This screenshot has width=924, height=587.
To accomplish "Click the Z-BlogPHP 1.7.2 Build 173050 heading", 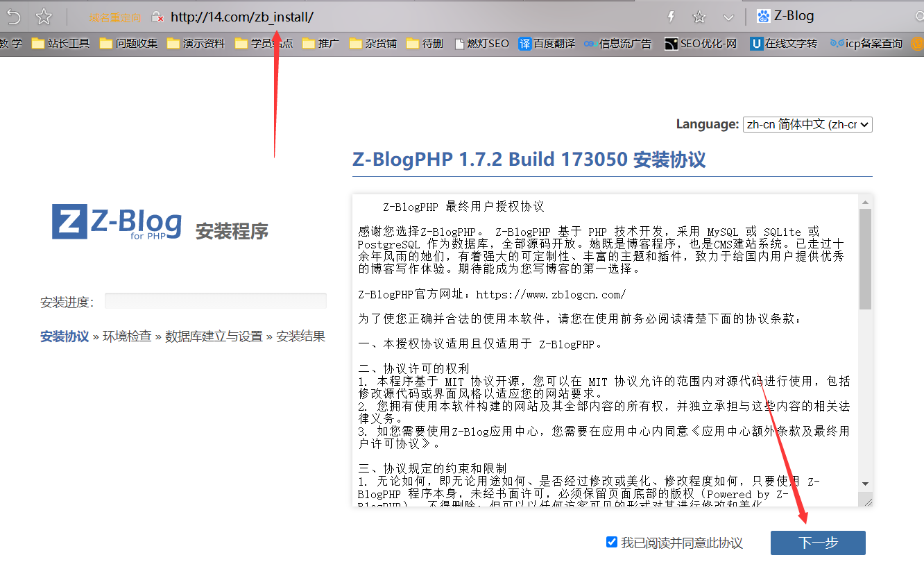I will tap(529, 160).
